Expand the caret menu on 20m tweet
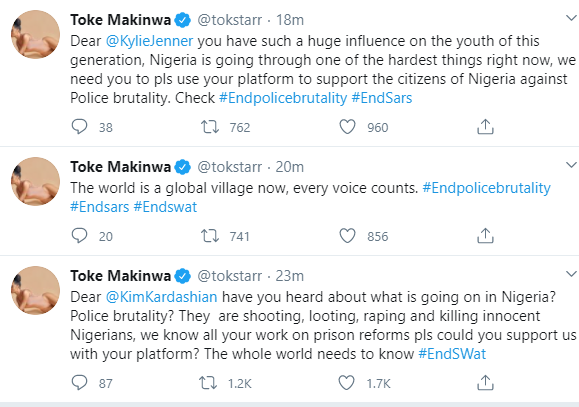Screen dimensions: 579x407 [x=571, y=164]
